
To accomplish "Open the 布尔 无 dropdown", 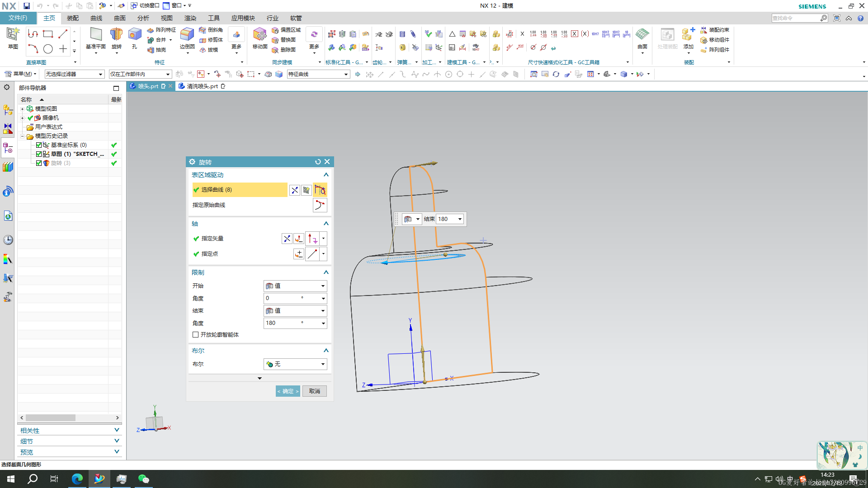I will (295, 364).
